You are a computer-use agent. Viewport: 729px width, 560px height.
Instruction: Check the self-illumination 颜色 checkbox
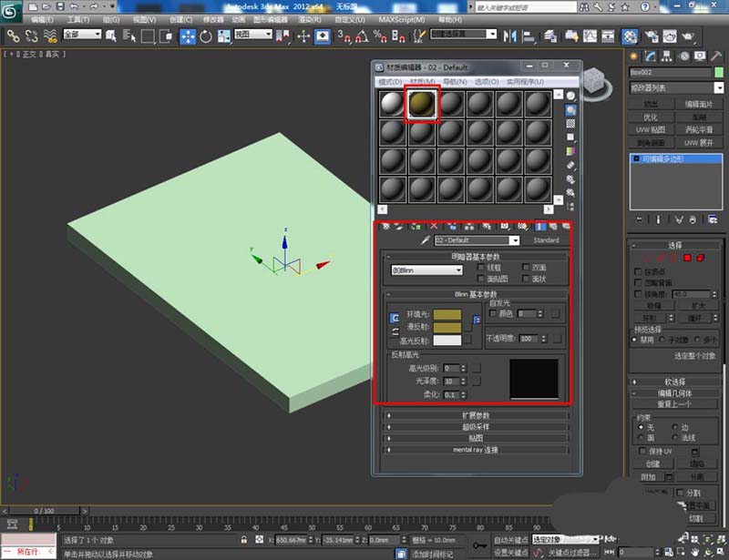[493, 313]
